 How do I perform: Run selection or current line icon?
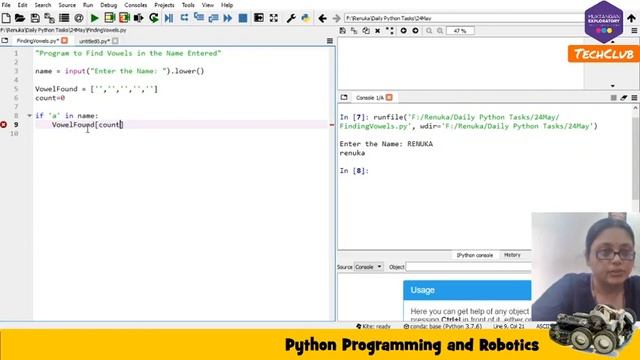[139, 18]
